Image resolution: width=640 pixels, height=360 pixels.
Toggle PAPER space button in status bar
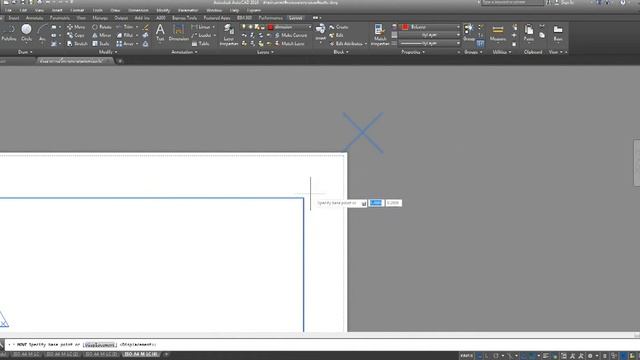point(467,356)
